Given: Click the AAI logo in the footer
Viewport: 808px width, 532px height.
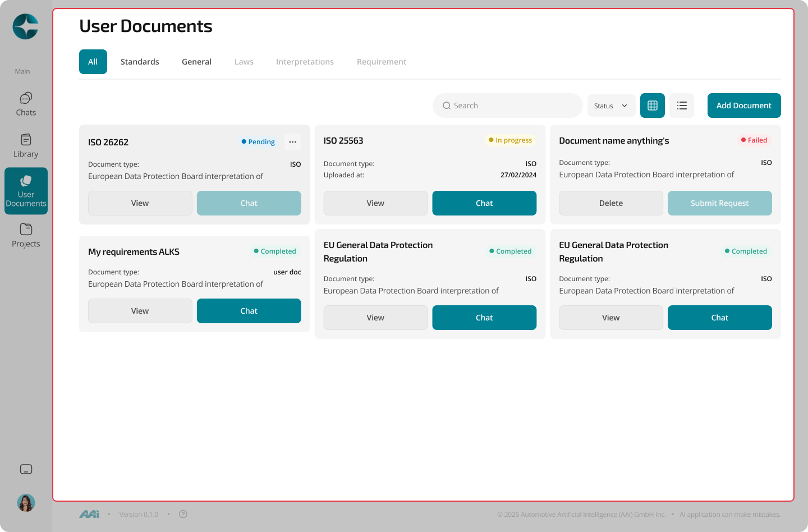Looking at the screenshot, I should click(x=89, y=514).
